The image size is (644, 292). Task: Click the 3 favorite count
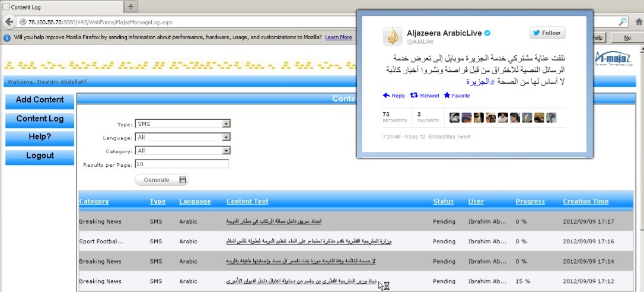(419, 114)
